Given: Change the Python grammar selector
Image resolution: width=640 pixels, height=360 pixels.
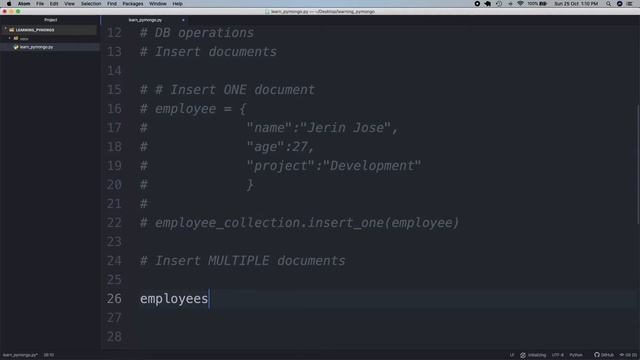Looking at the screenshot, I should tap(576, 355).
